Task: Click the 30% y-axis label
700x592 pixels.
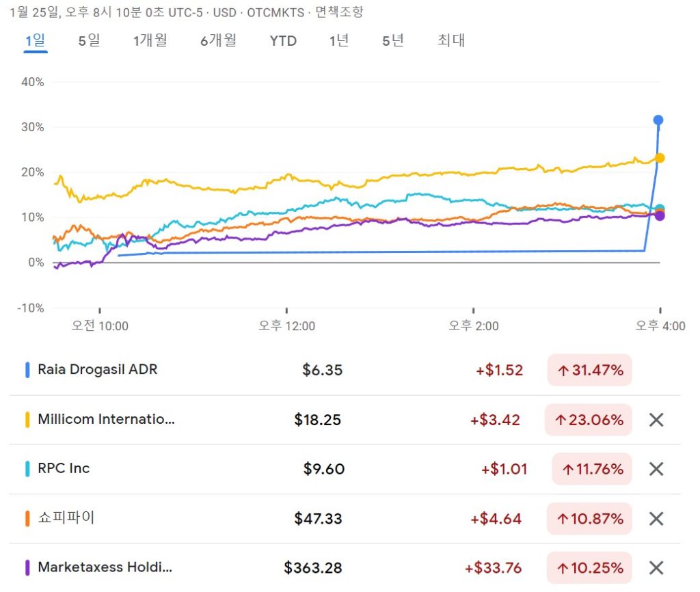Action: 33,127
